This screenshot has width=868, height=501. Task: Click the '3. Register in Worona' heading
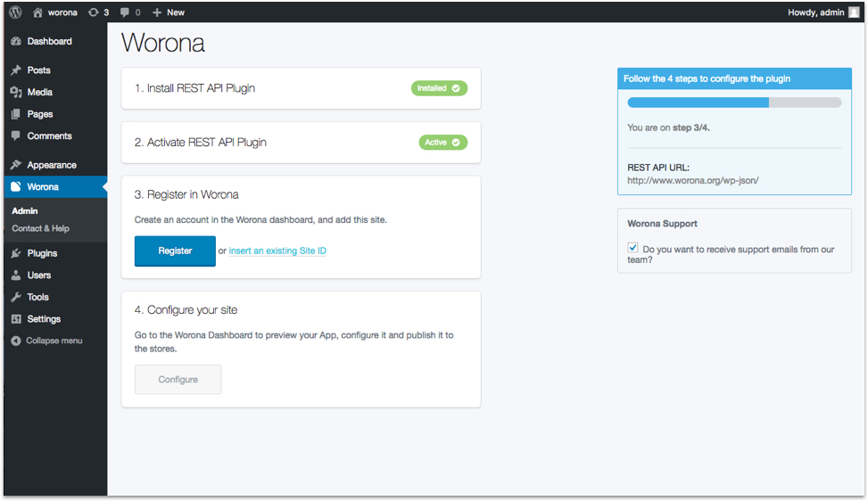point(186,194)
